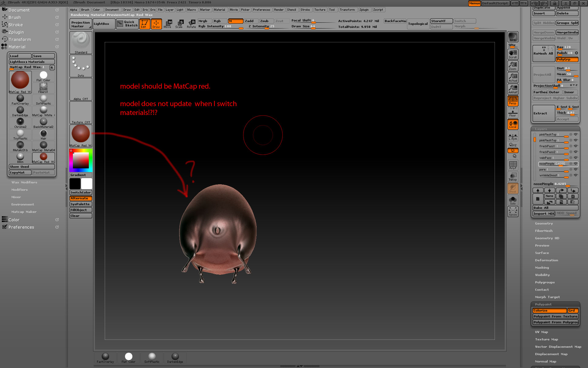Toggle the Colorize polypaint button
Screen dimensions: 588x368
pos(550,311)
